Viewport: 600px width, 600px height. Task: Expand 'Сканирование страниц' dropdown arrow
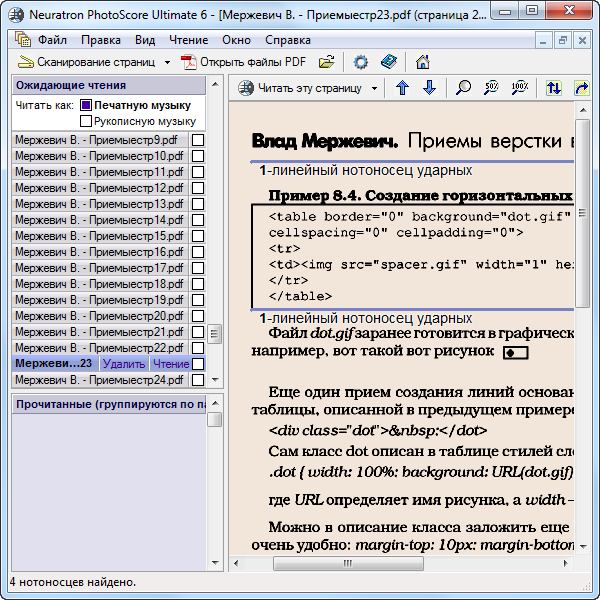point(167,62)
